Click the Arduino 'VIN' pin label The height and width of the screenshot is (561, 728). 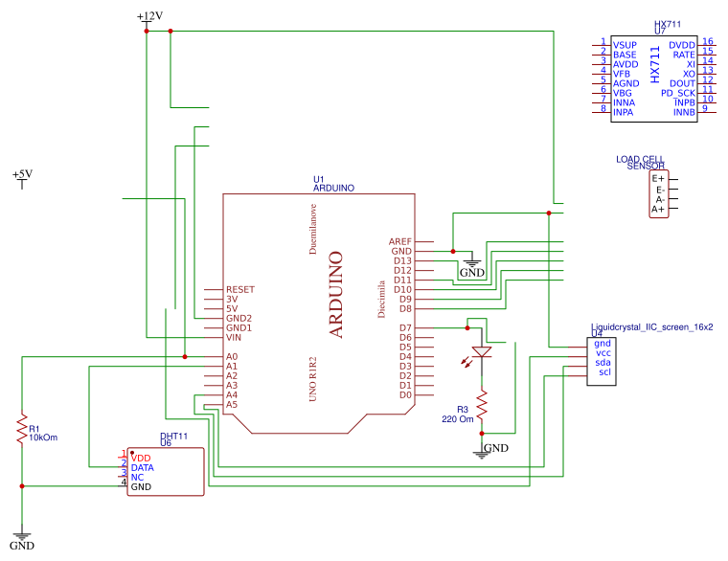(x=234, y=337)
